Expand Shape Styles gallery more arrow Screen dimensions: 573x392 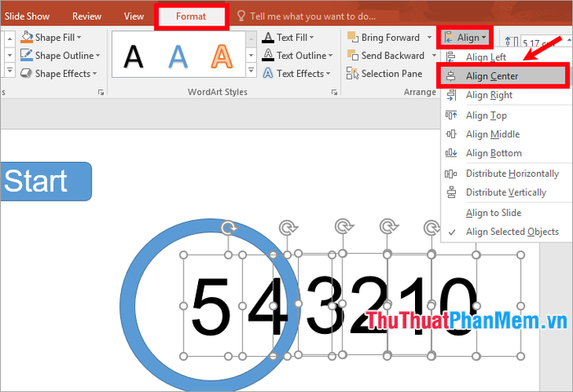(x=10, y=70)
